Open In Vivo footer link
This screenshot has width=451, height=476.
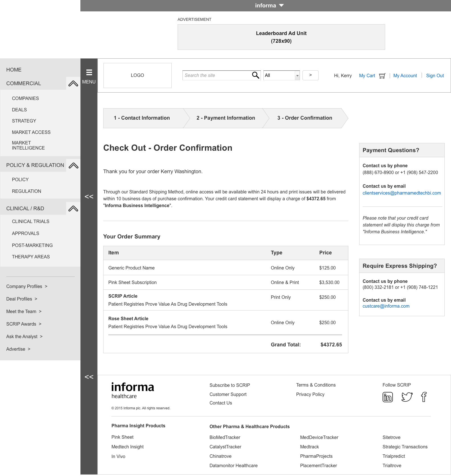coord(118,457)
